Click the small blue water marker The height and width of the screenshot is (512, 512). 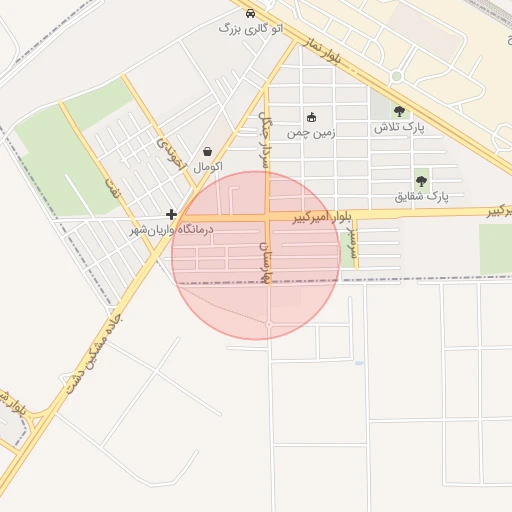click(359, 363)
